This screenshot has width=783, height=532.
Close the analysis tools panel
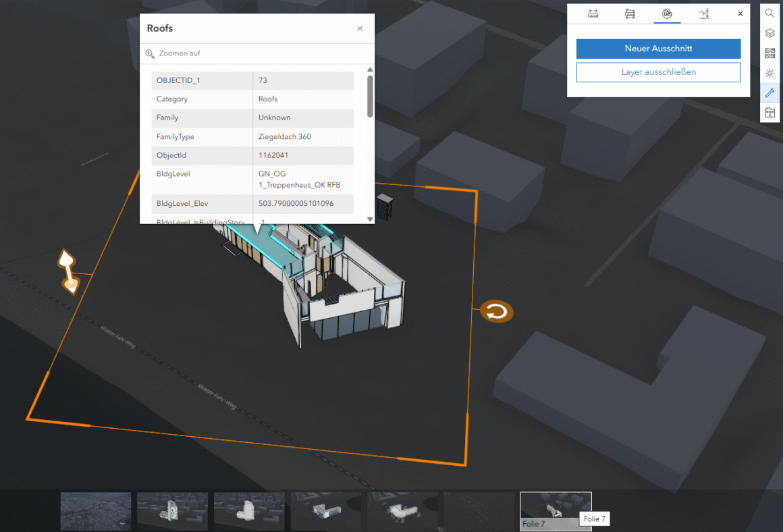[740, 14]
